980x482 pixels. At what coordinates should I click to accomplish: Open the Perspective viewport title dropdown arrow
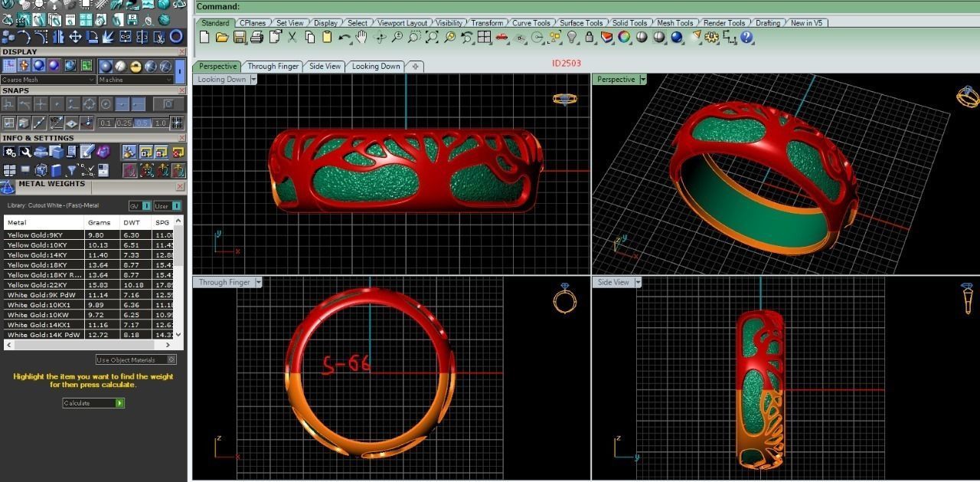(643, 79)
